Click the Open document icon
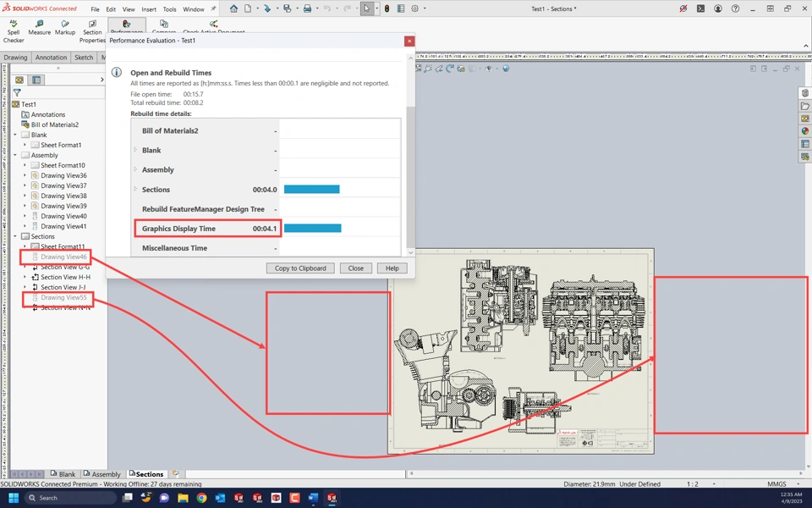The width and height of the screenshot is (812, 508). pyautogui.click(x=267, y=8)
